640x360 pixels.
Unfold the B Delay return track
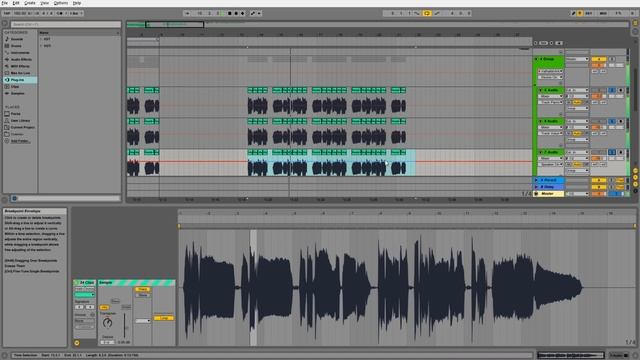coord(536,187)
